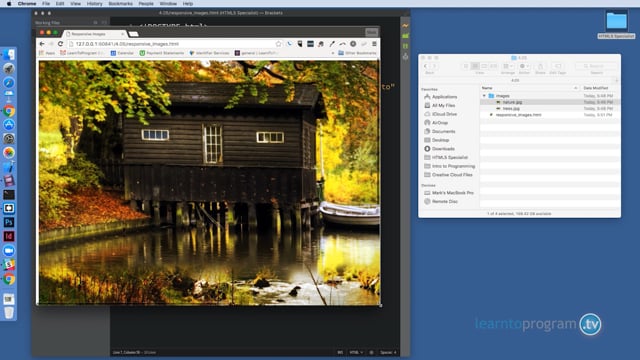Collapse the images folder in Finder

(484, 96)
